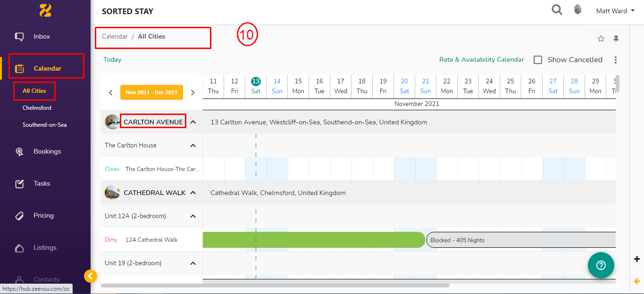Click Dirty status of 12A Cathedral Walk

(111, 240)
